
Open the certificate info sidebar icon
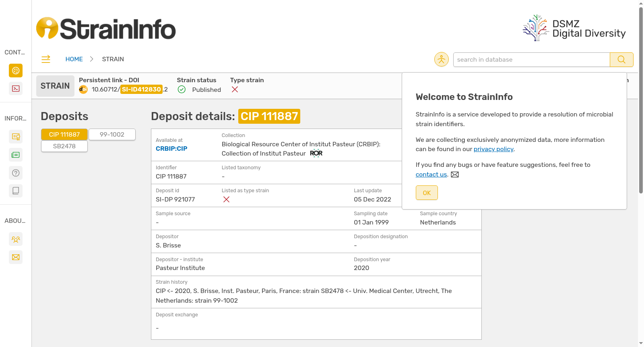coord(16,137)
